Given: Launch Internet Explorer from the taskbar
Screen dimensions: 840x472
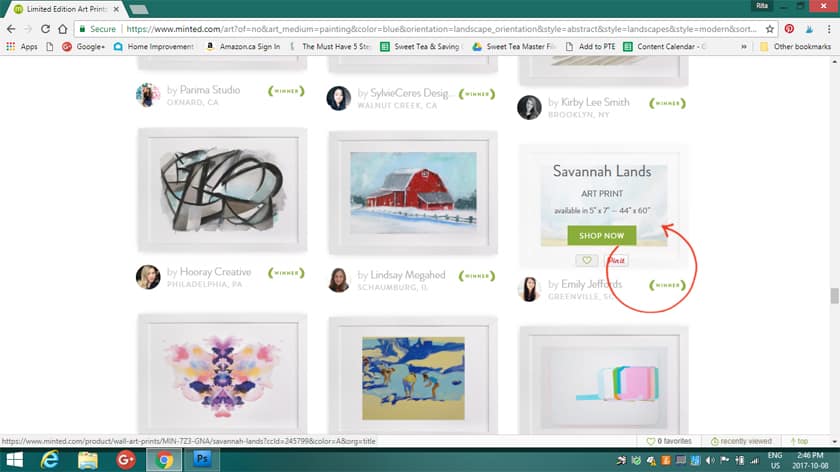Looking at the screenshot, I should click(50, 460).
